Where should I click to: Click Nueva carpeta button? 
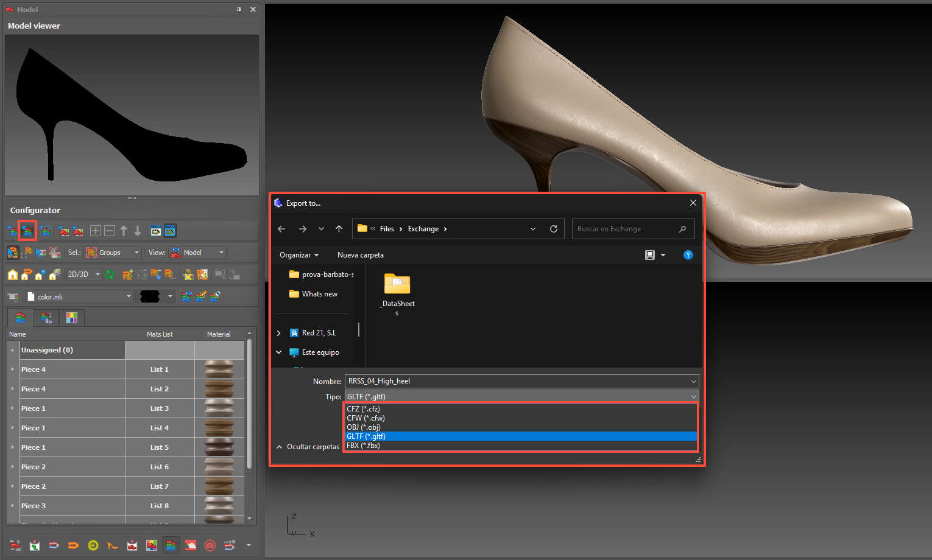(x=361, y=255)
